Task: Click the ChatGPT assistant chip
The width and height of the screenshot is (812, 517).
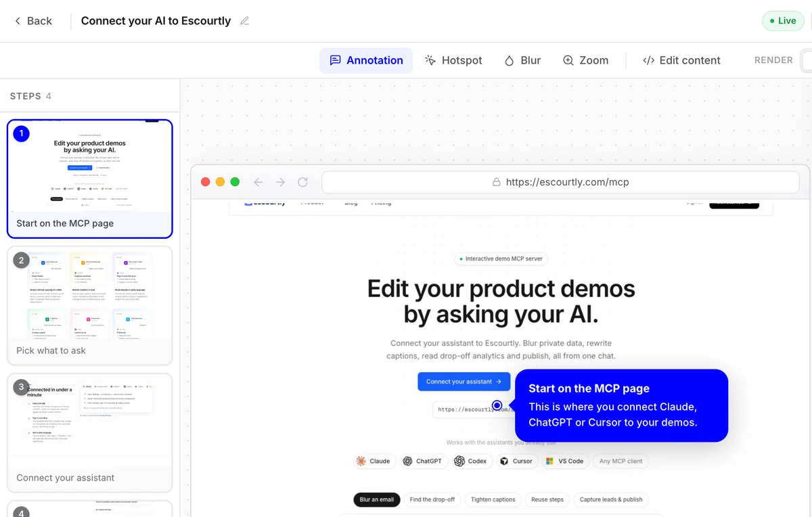Action: pos(422,461)
